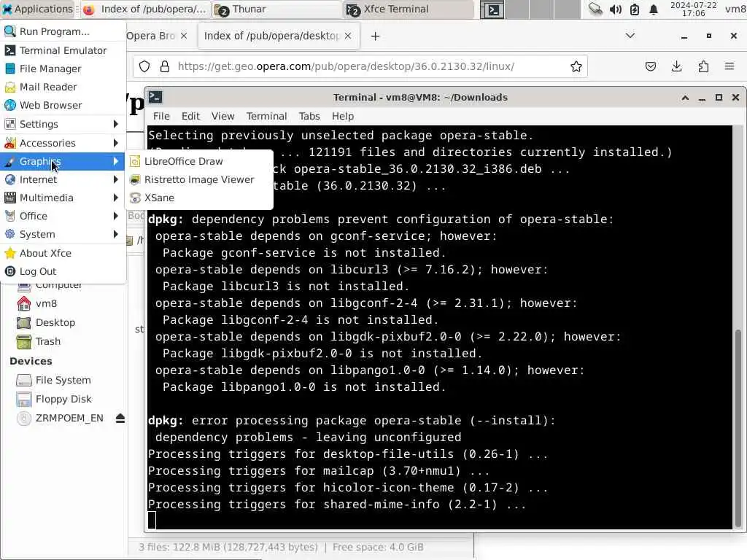Select Desktop in Thunar sidebar
The width and height of the screenshot is (747, 560).
click(55, 322)
